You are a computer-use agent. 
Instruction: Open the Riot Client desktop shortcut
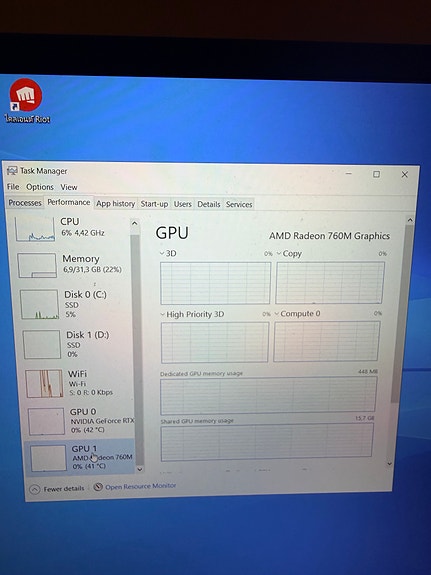pos(26,100)
